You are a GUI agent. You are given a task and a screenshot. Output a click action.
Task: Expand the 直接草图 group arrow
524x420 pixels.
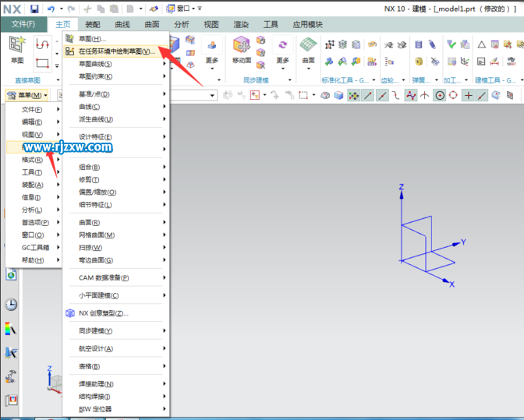[58, 80]
